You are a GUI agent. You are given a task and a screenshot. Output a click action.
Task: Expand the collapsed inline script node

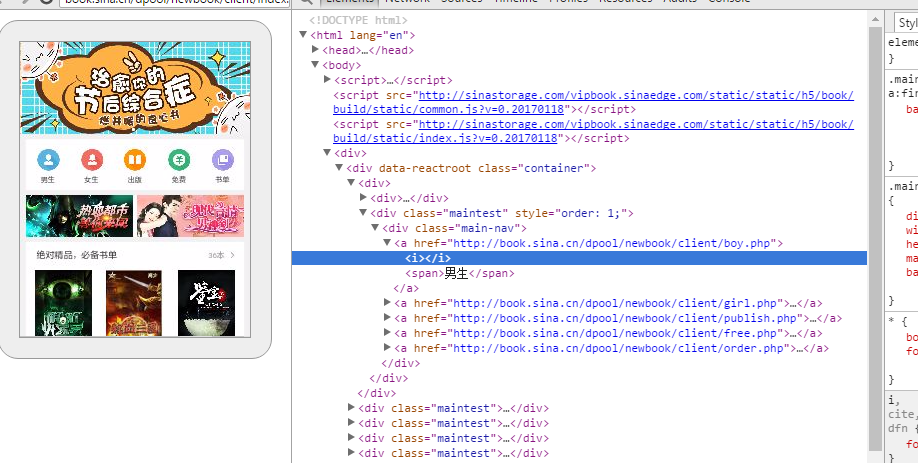pyautogui.click(x=328, y=79)
